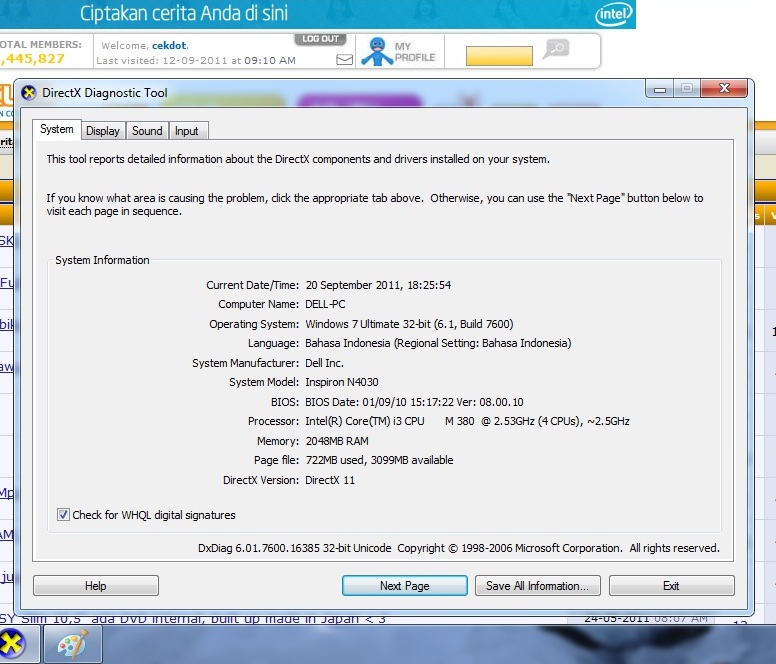Toggle Check for WHQL digital signatures
776x664 pixels.
pyautogui.click(x=63, y=515)
